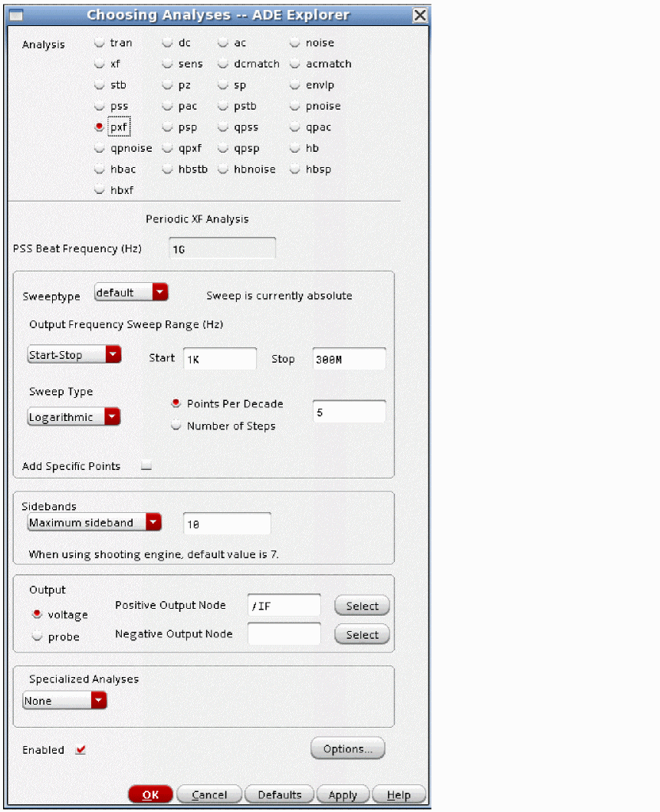Click the Negative Output Node field

pos(284,634)
